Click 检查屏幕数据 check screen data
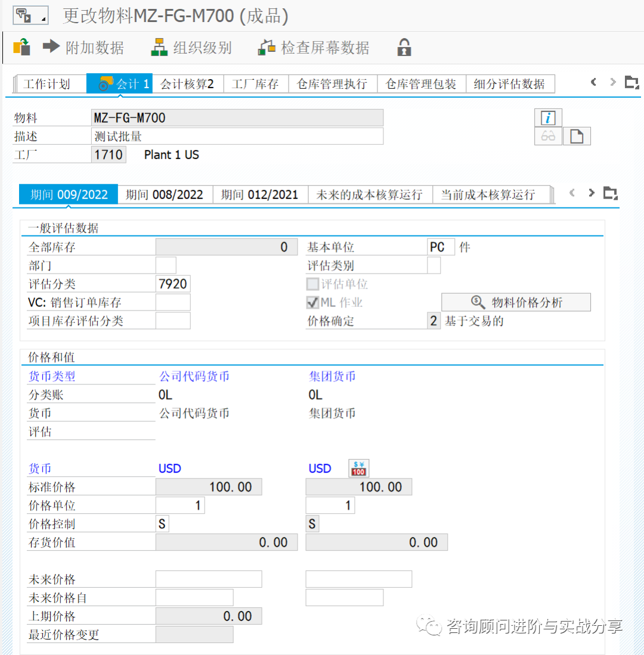Image resolution: width=644 pixels, height=655 pixels. tap(314, 47)
